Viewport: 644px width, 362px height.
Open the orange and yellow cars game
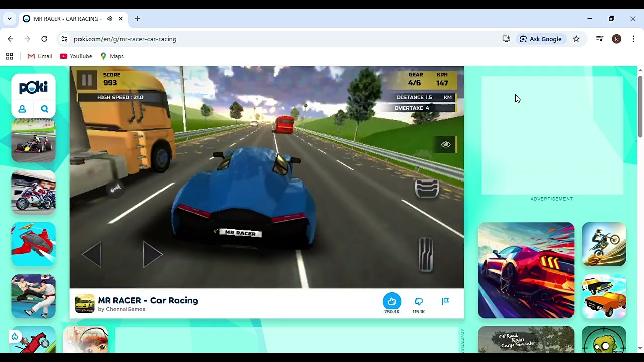[x=604, y=296]
